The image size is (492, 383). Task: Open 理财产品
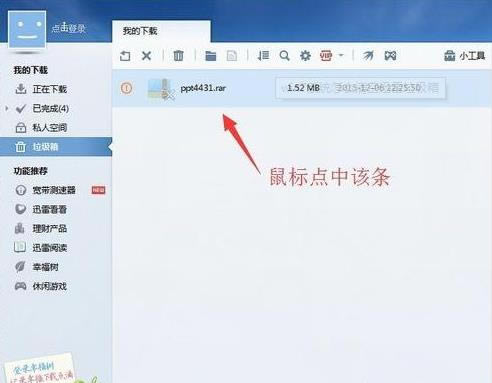(49, 229)
